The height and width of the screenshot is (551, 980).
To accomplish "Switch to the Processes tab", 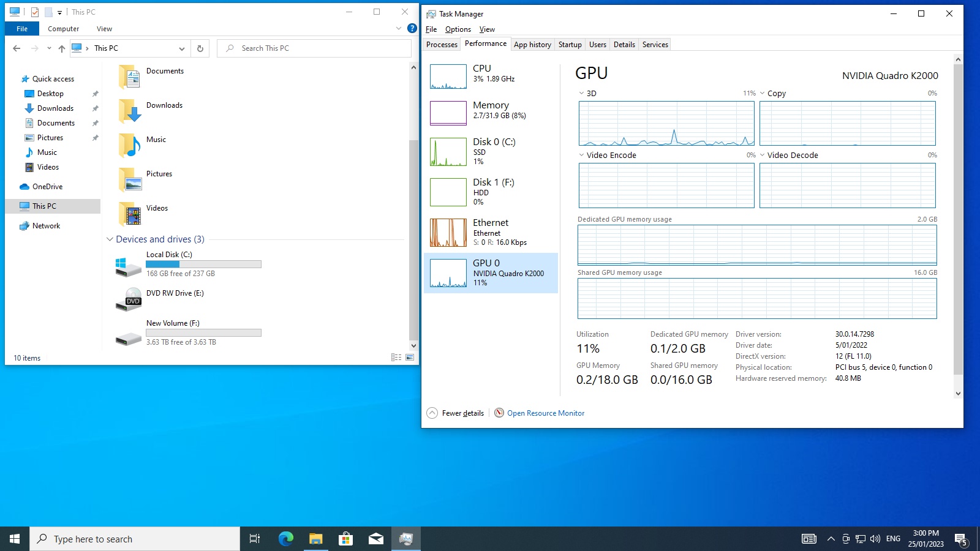I will click(x=442, y=45).
